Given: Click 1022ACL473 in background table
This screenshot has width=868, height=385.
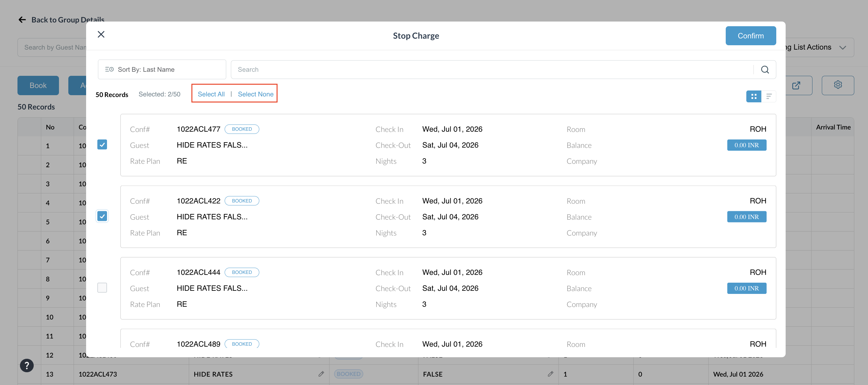Looking at the screenshot, I should pyautogui.click(x=98, y=374).
